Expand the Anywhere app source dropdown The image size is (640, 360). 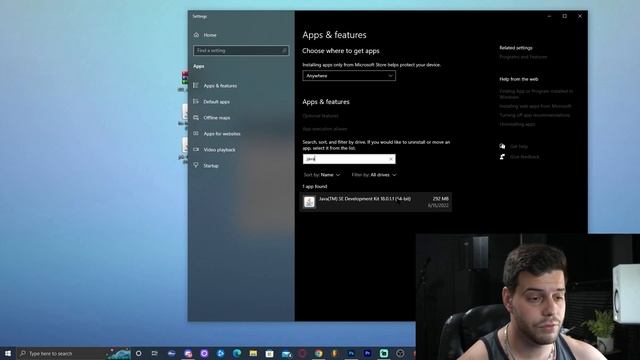pyautogui.click(x=349, y=76)
